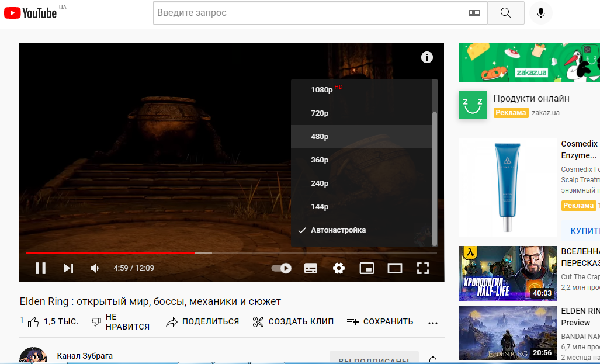Enable miniplayer mode
Viewport: 600px width, 364px height.
(366, 268)
